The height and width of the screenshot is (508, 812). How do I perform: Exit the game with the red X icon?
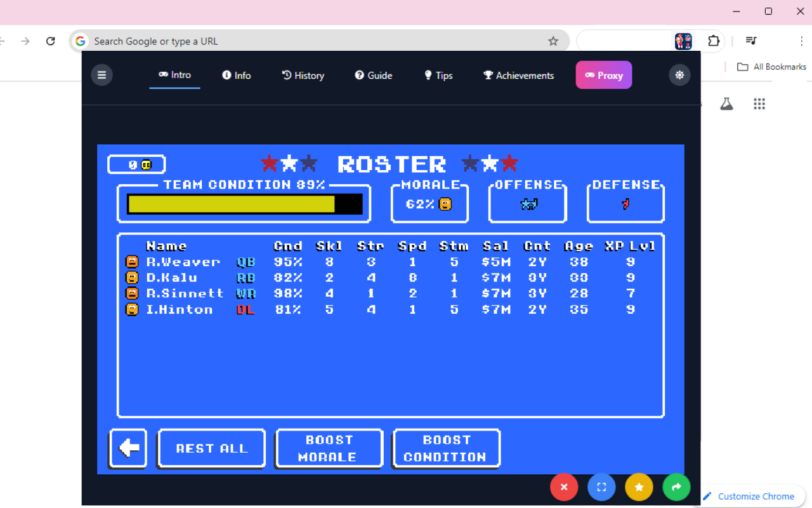[x=564, y=487]
